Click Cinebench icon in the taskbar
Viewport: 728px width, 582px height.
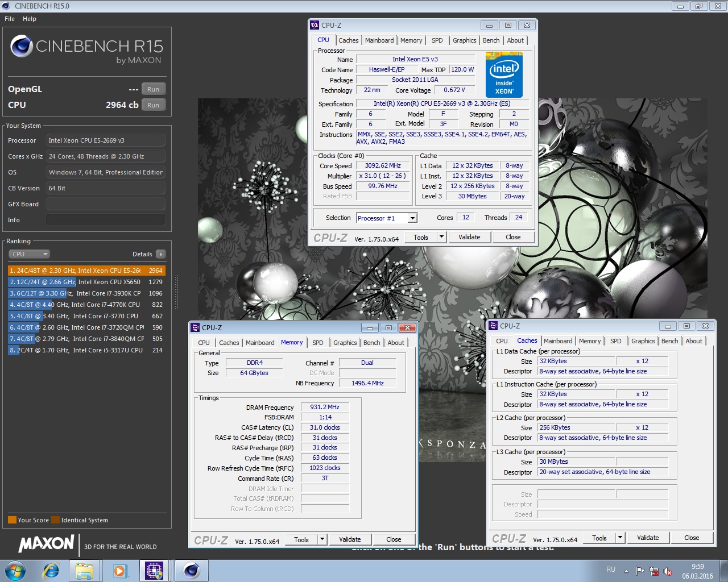[191, 571]
